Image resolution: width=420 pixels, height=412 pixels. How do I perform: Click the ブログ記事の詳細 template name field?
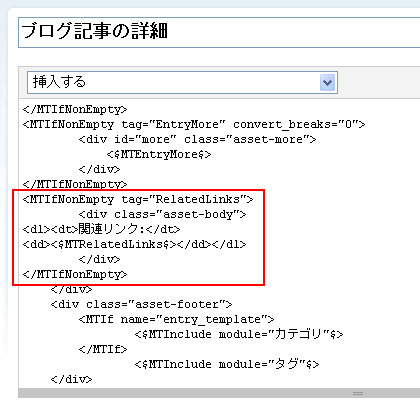pos(219,32)
